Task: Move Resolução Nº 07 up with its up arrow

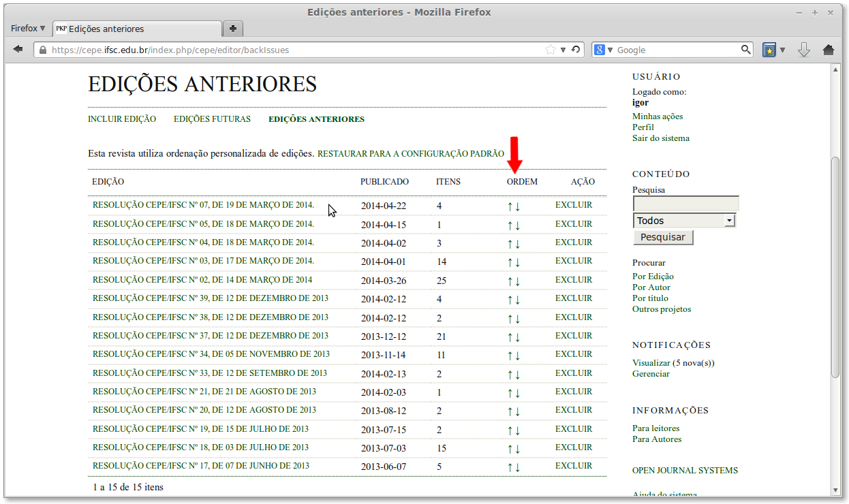Action: (510, 205)
